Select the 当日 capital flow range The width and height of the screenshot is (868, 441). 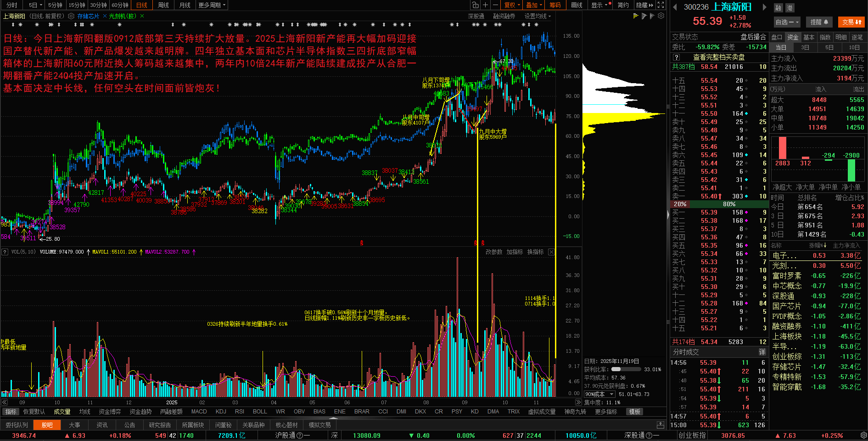(781, 47)
